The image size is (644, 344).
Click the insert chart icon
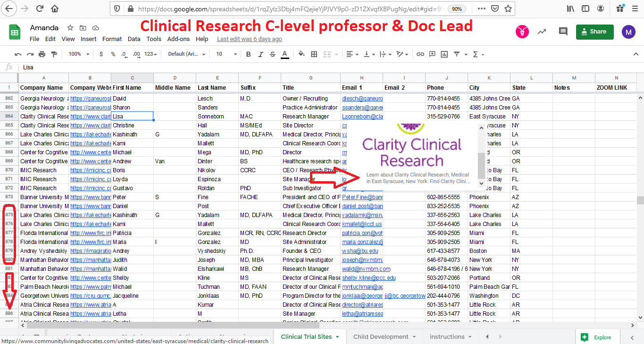[444, 54]
